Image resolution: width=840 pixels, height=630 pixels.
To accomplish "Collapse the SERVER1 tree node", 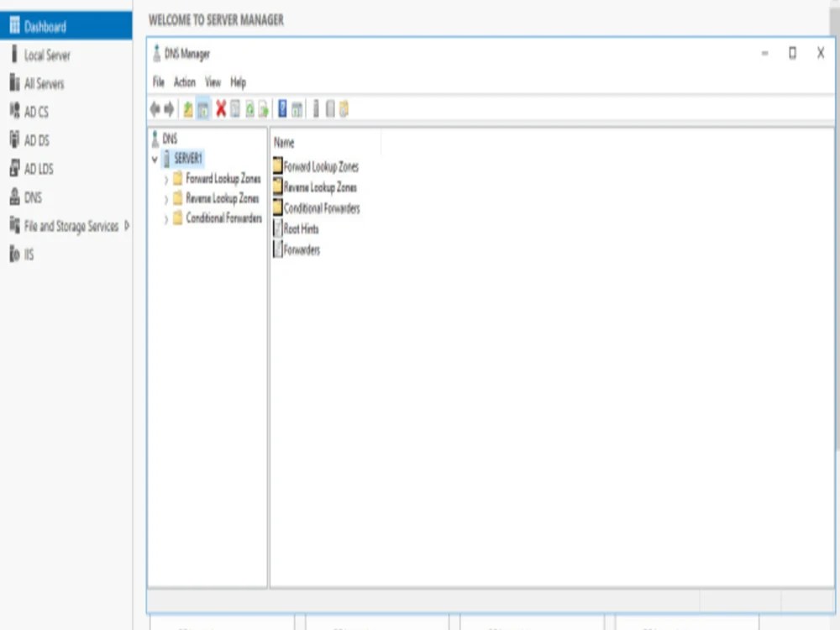I will [155, 159].
